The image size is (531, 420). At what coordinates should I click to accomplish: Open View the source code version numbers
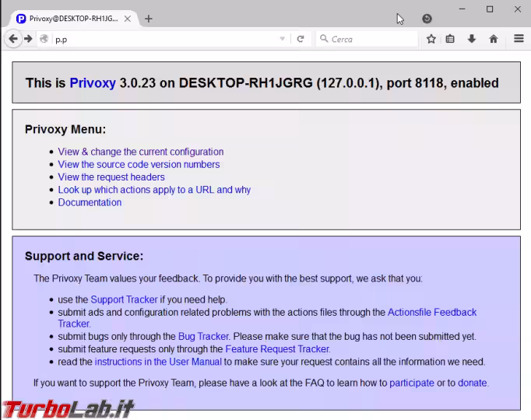tap(139, 164)
